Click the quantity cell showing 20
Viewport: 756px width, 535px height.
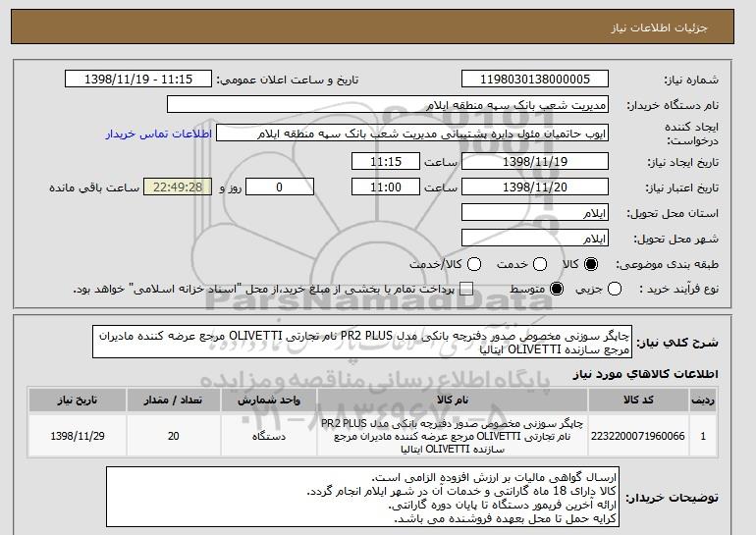click(x=174, y=436)
